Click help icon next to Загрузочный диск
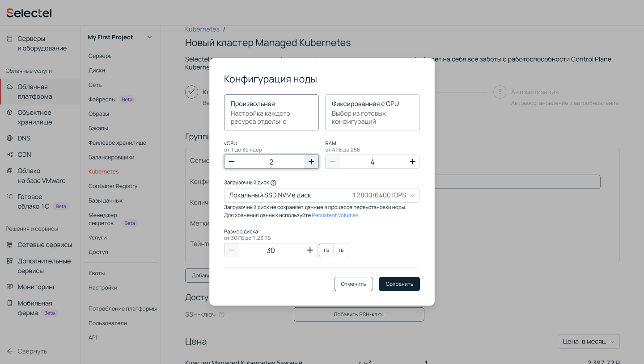Screen dimensions: 644x364 (x=274, y=183)
